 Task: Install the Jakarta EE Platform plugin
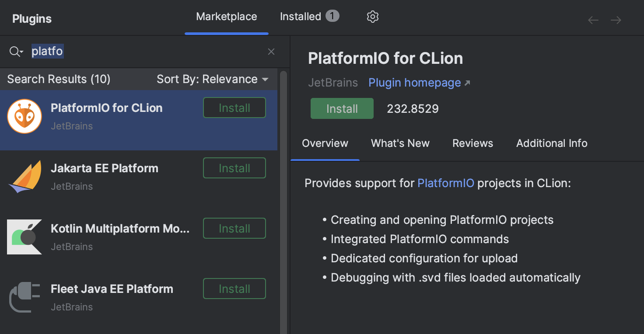pyautogui.click(x=234, y=168)
